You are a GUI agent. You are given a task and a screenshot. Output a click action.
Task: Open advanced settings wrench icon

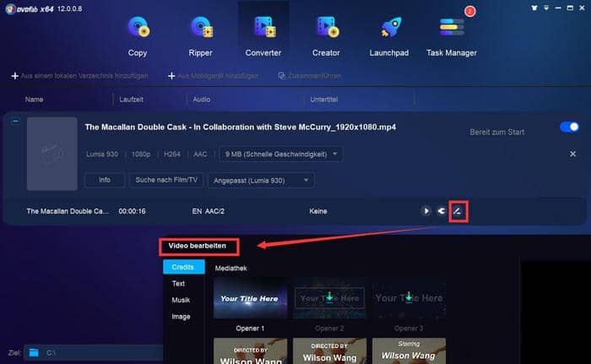pyautogui.click(x=442, y=211)
